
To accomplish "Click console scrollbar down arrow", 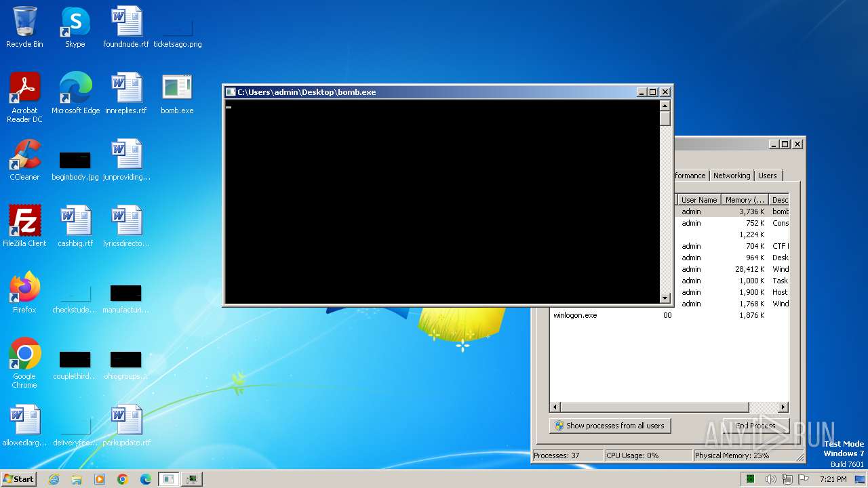I will coord(665,298).
